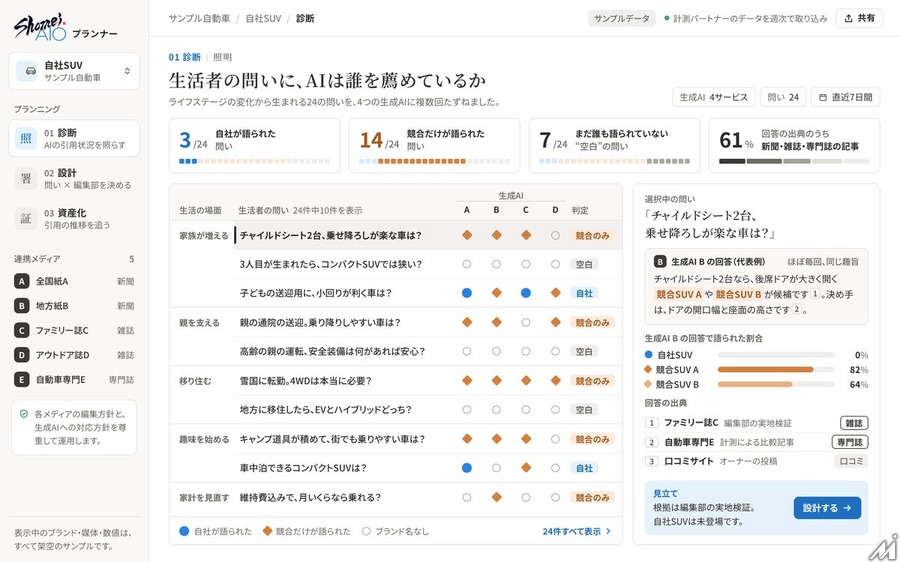Select row 3人目が生まれたら、コンパクトSUVでは狭い?
900x562 pixels.
428,264
